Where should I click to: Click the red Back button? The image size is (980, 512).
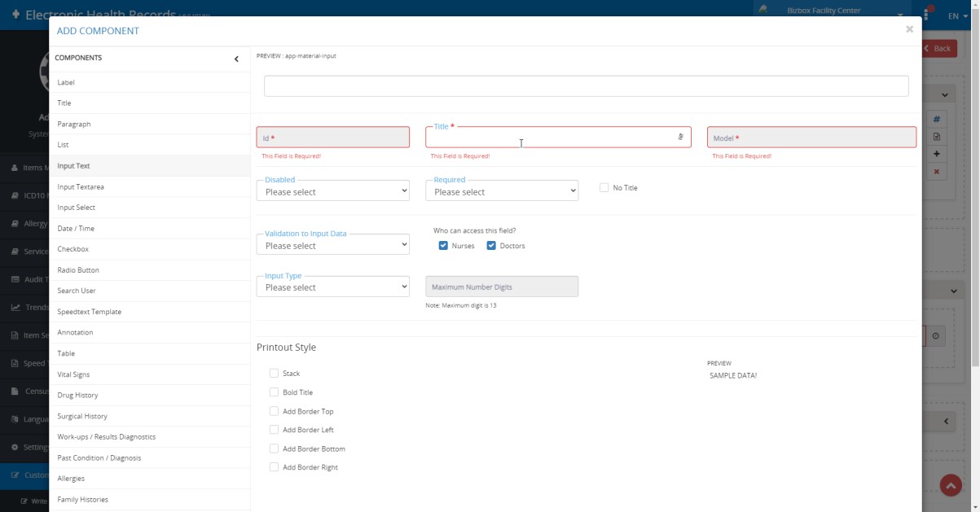coord(938,48)
